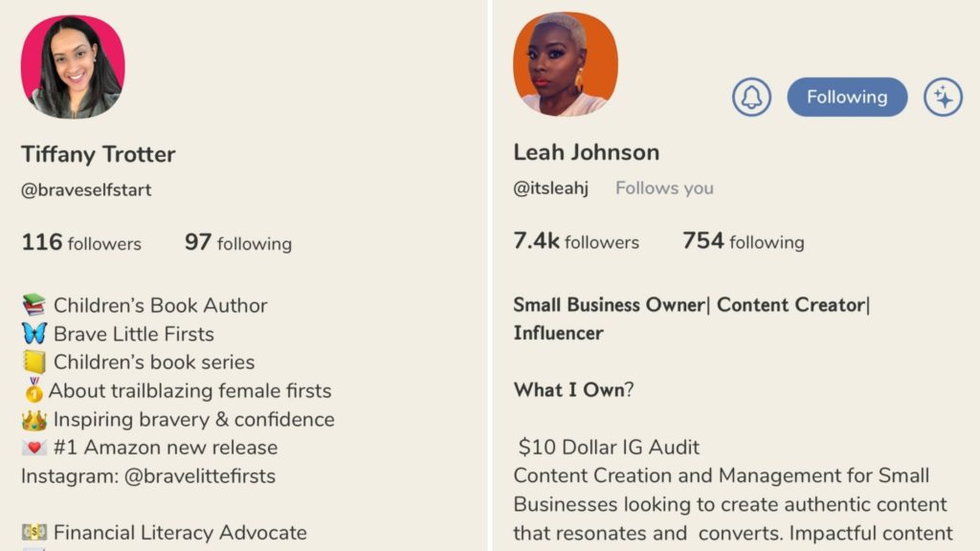The width and height of the screenshot is (980, 551).
Task: Toggle the Following button for Leah Johnson
Action: click(847, 98)
